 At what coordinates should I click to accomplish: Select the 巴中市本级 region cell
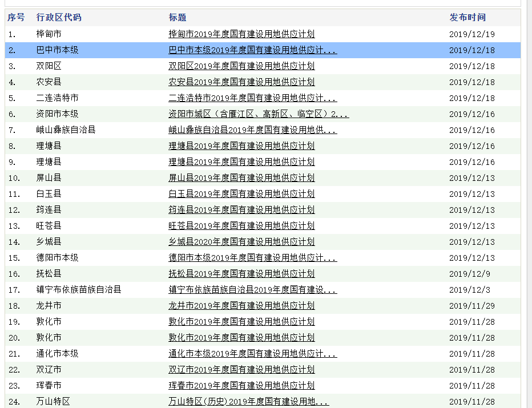(x=57, y=50)
